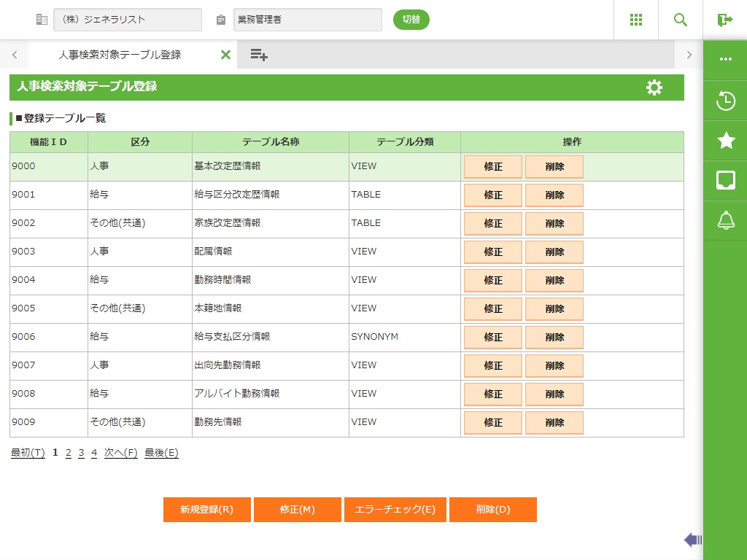The width and height of the screenshot is (747, 560).
Task: Expand sidebar three-dots menu
Action: (x=726, y=59)
